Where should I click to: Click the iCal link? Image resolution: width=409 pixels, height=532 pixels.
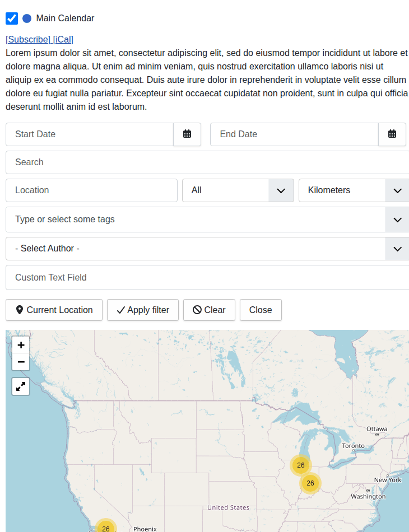[x=63, y=39]
